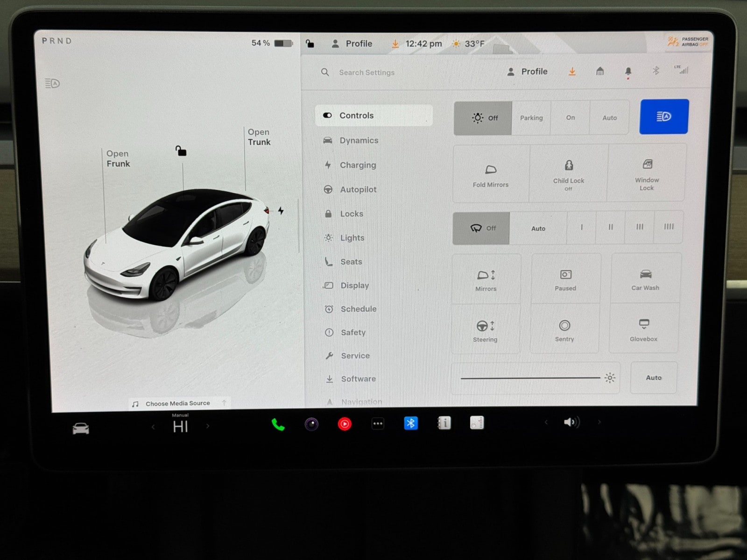Toggle auto high beam headlights button
Screen dimensions: 747x560
click(x=663, y=117)
